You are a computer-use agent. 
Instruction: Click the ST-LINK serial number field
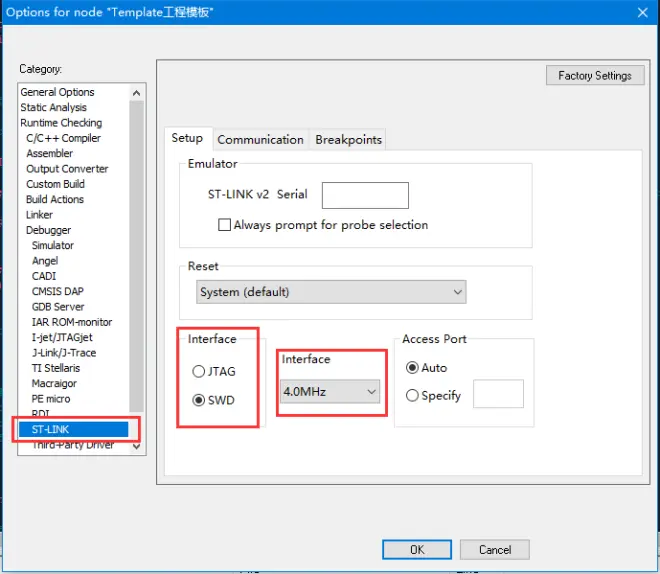pyautogui.click(x=365, y=195)
